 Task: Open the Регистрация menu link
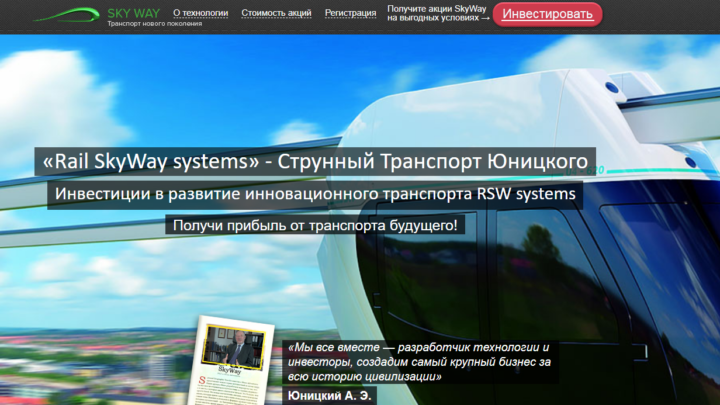350,13
